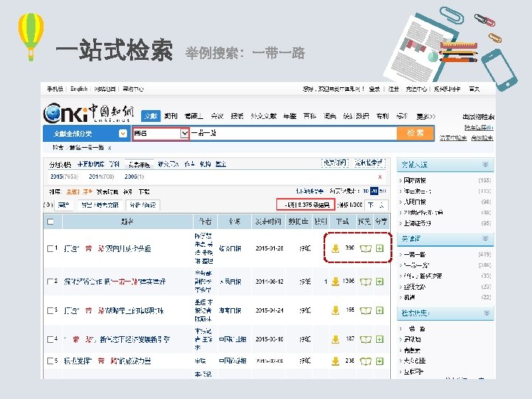Image resolution: width=532 pixels, height=399 pixels.
Task: Download the article in result row 5
Action: point(335,361)
